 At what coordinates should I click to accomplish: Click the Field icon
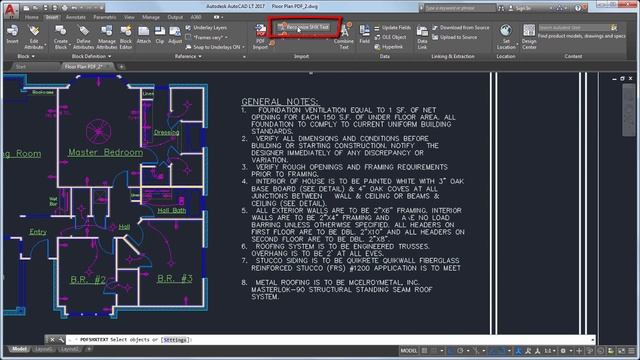coord(364,31)
